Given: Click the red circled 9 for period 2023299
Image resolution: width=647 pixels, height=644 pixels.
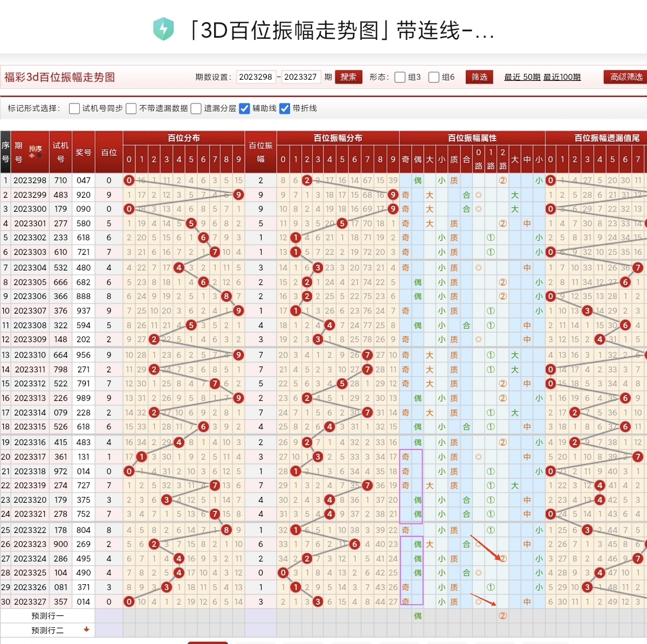Looking at the screenshot, I should [238, 195].
